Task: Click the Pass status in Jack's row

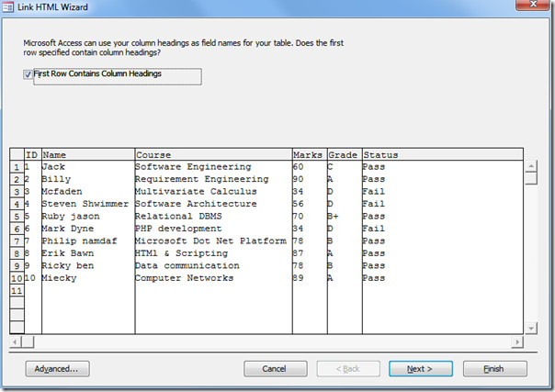Action: (443, 167)
